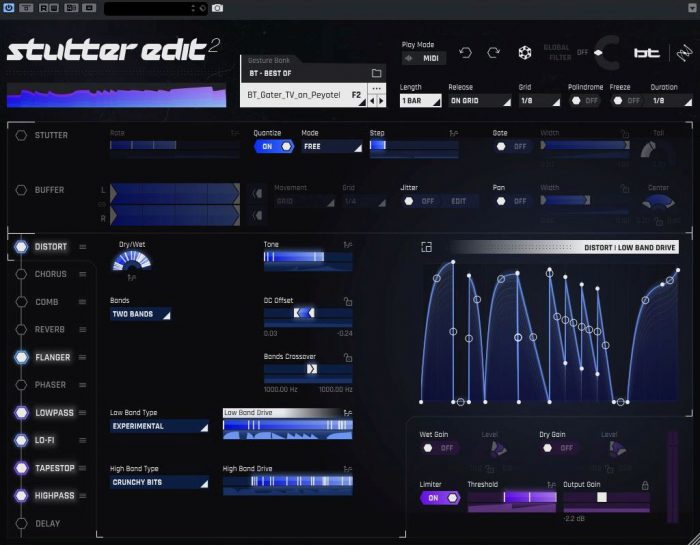Viewport: 700px width, 545px height.
Task: Click the redo arrow icon
Action: [x=493, y=53]
